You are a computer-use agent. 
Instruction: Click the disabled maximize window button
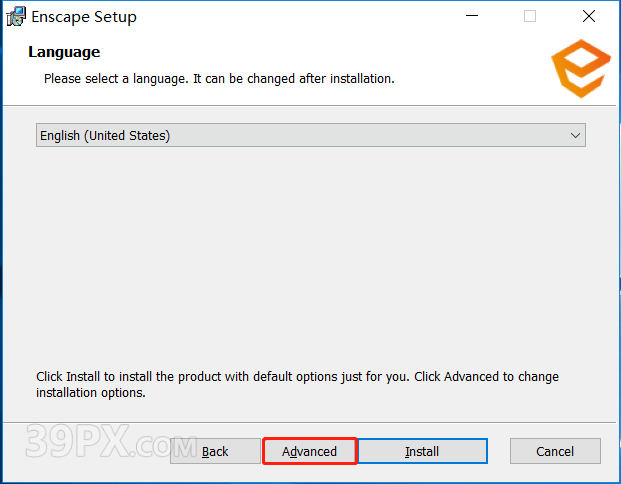530,16
